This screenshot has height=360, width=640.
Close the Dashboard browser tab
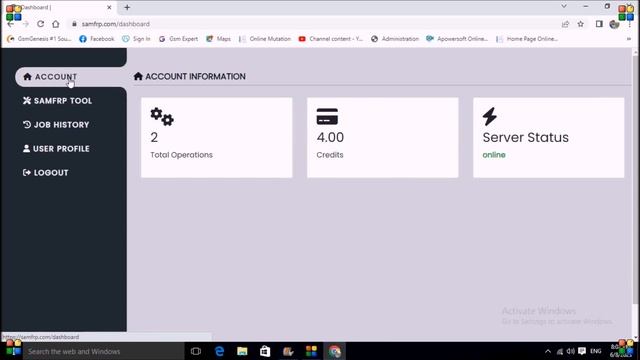coord(109,7)
